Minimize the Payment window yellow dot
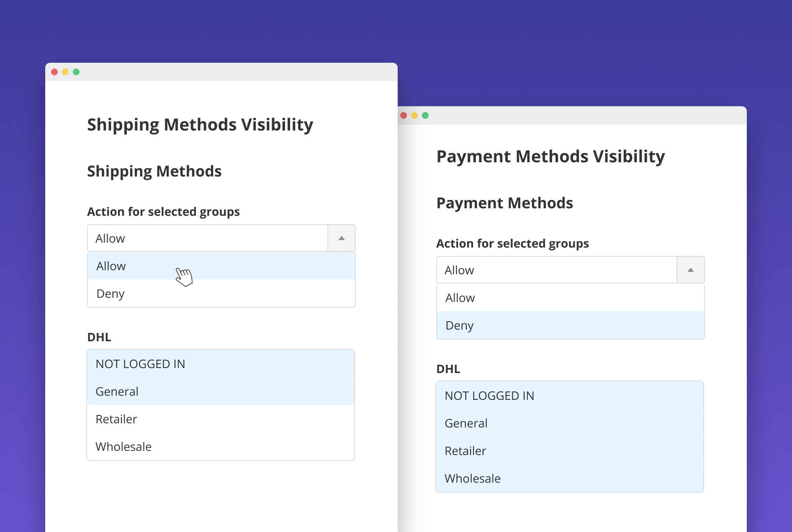Viewport: 792px width, 532px height. point(414,115)
